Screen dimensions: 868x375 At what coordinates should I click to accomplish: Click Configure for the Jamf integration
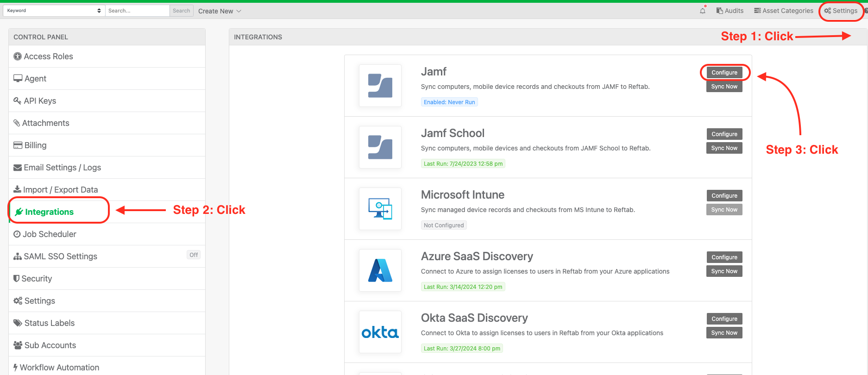tap(724, 73)
